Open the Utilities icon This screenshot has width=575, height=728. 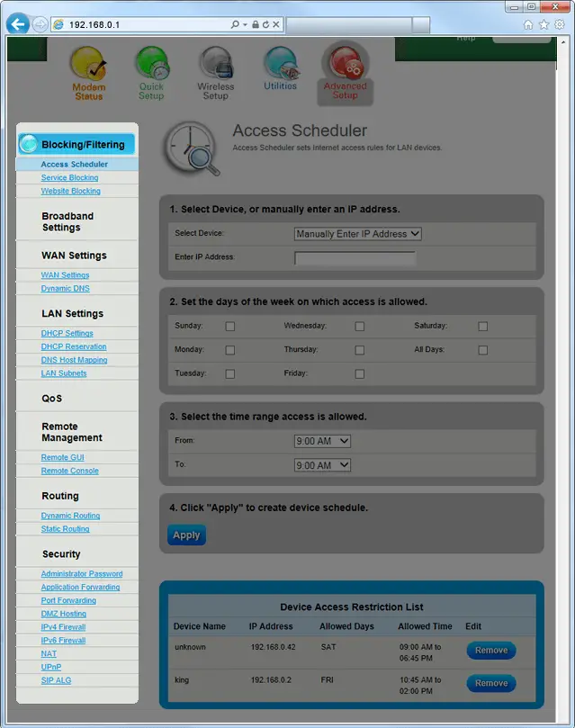[x=281, y=68]
